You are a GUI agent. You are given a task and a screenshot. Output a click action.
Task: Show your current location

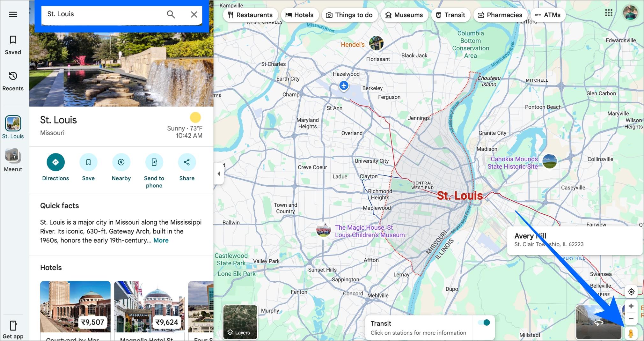631,292
